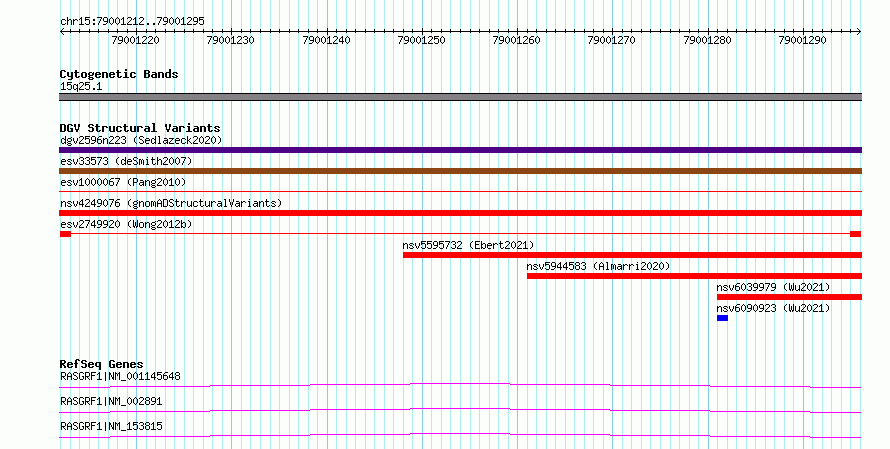This screenshot has width=890, height=449.
Task: Click the RASGRF1|NM_001145648 transcript label
Action: (x=120, y=376)
